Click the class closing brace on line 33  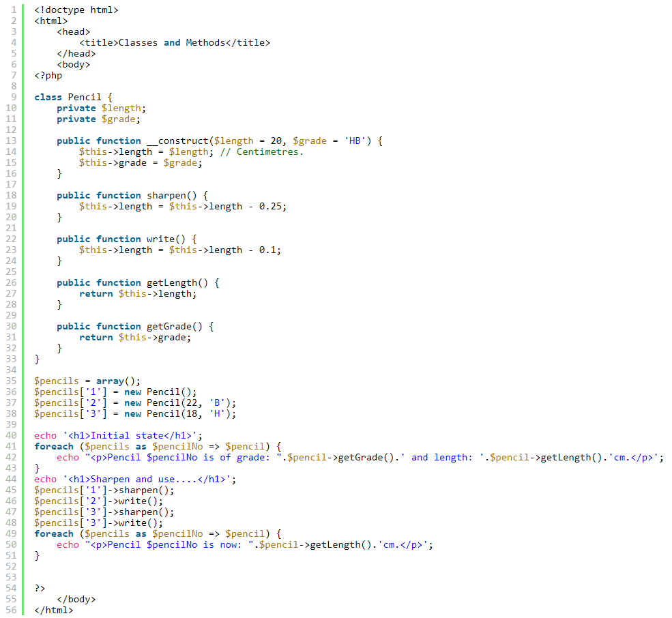pyautogui.click(x=37, y=359)
